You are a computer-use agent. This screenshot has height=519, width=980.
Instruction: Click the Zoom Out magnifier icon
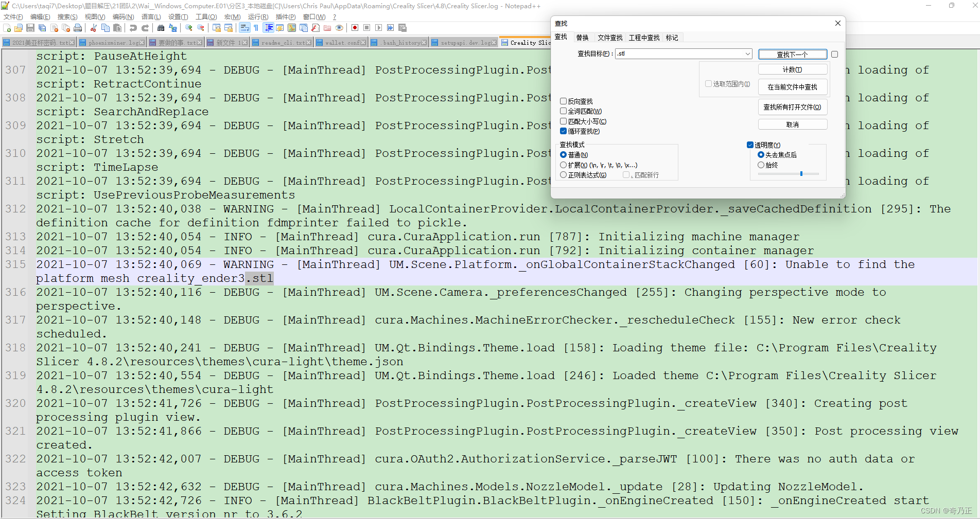[x=201, y=28]
